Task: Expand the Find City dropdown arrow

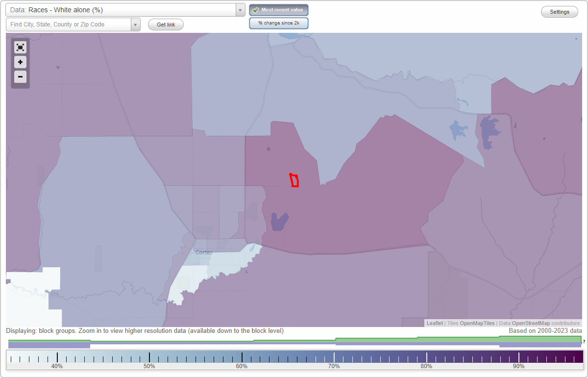Action: (x=136, y=24)
